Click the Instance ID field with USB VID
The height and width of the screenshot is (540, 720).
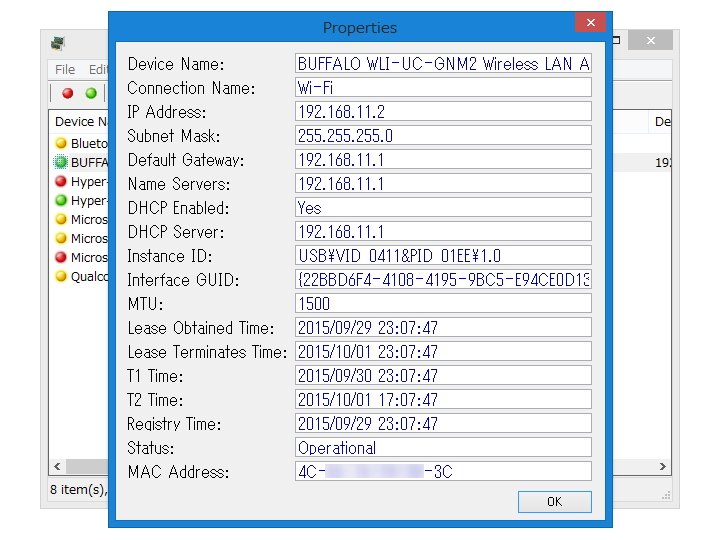443,255
